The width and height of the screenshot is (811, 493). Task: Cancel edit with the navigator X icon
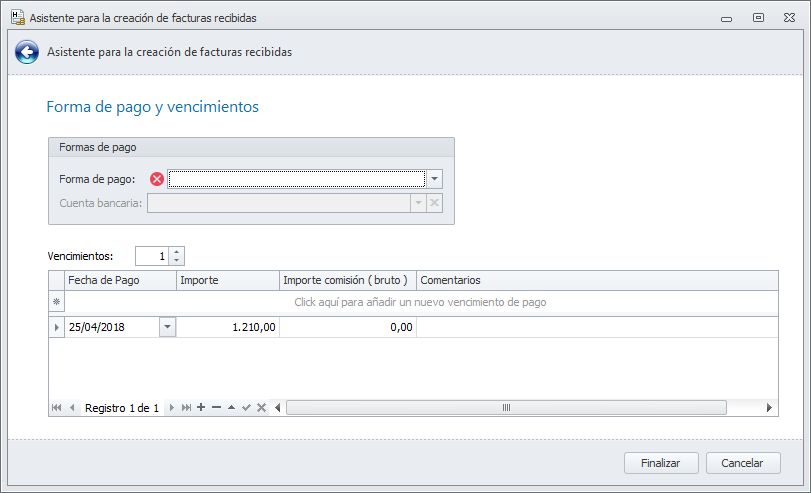pos(262,408)
